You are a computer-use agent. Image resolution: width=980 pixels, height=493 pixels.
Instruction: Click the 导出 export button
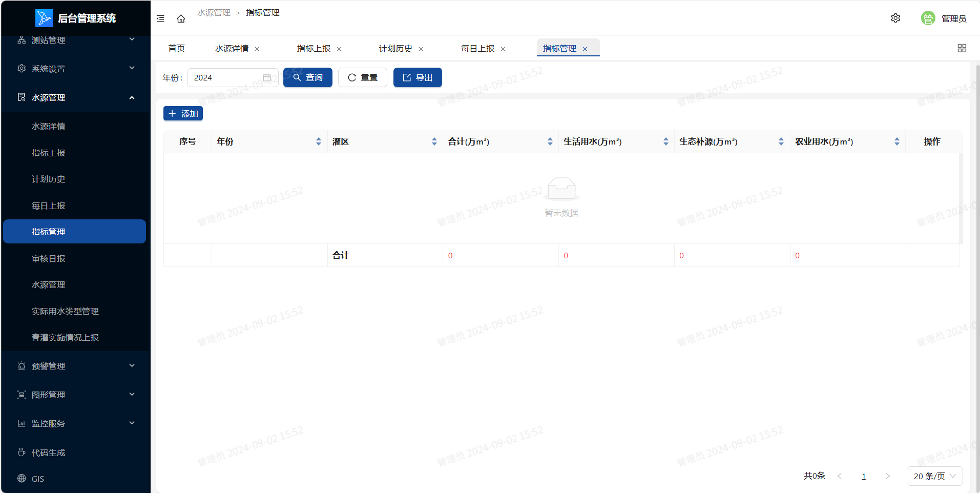pos(418,77)
